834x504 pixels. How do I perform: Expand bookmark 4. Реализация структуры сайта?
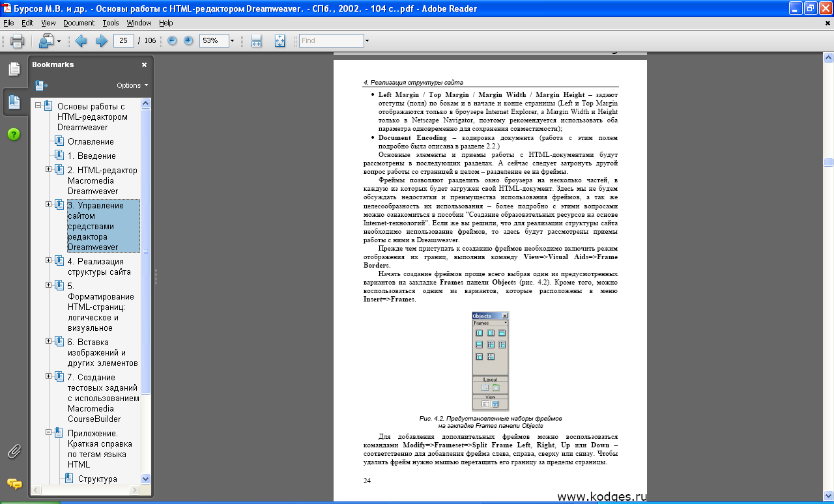coord(49,260)
